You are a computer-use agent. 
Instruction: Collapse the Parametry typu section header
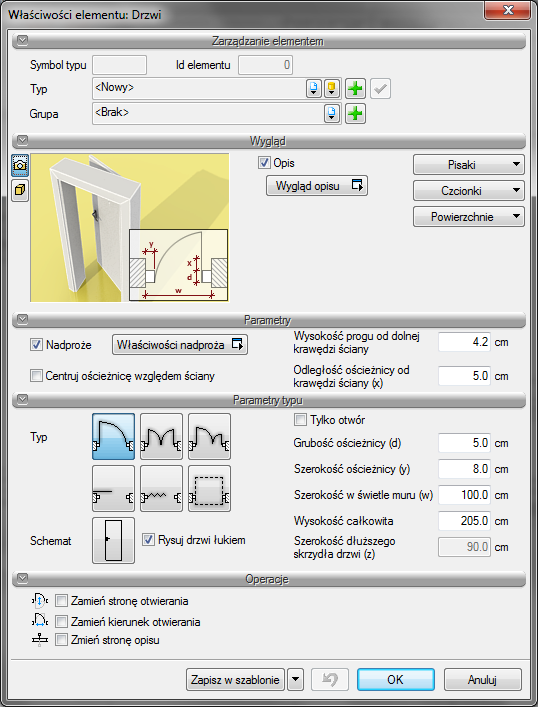pyautogui.click(x=269, y=400)
